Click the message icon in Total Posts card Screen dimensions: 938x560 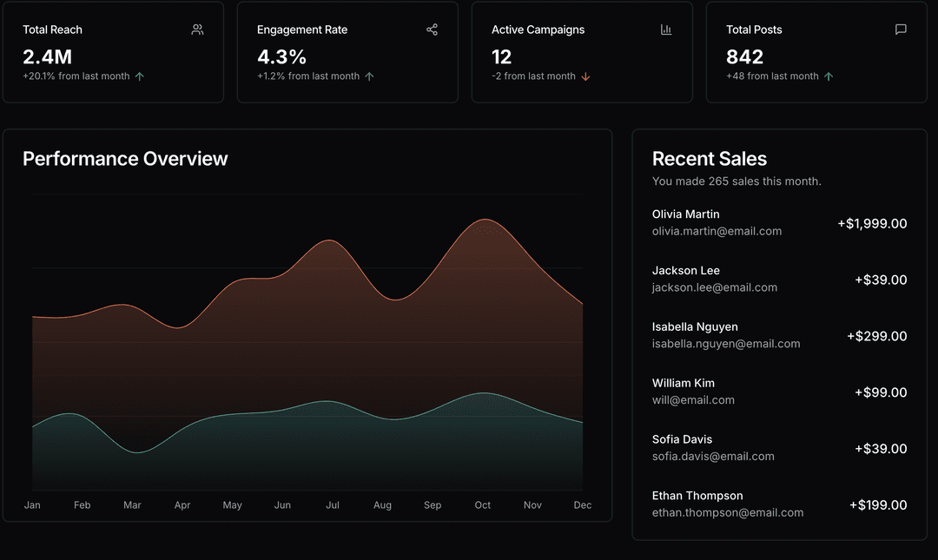pyautogui.click(x=901, y=30)
